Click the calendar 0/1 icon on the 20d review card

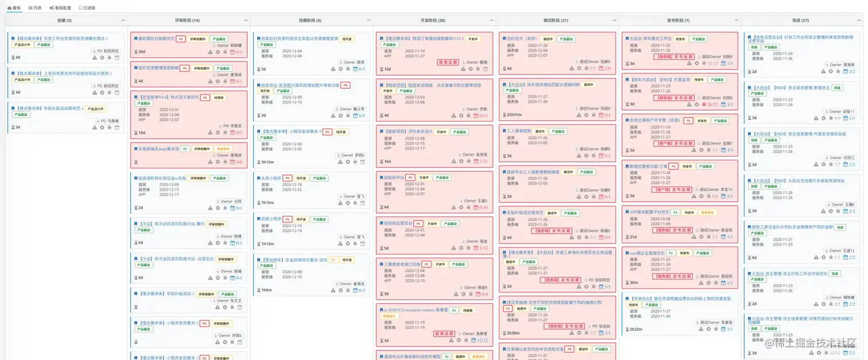point(236,52)
